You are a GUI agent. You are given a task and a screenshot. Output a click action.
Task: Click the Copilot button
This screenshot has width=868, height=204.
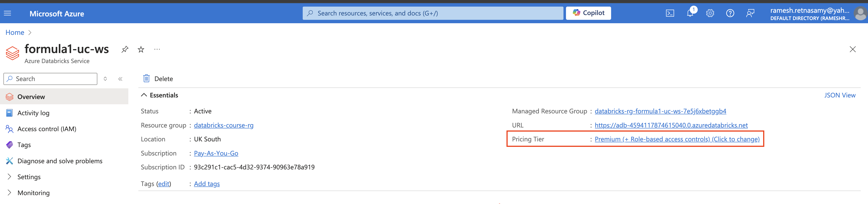point(588,13)
